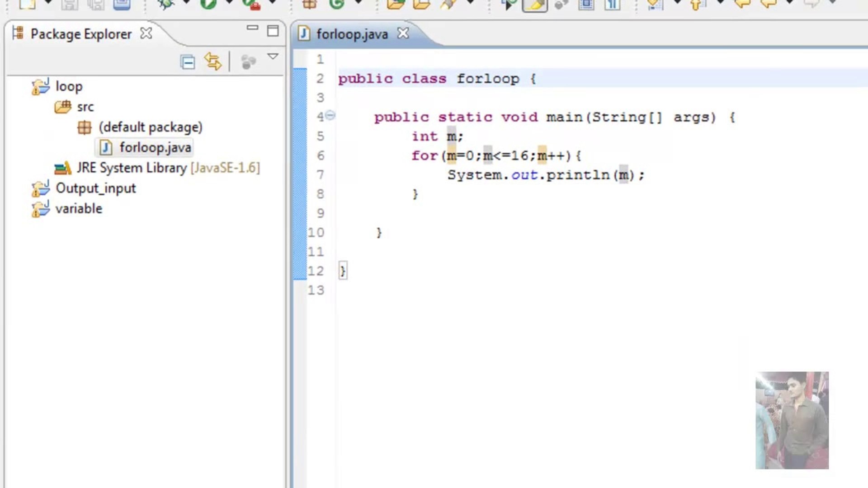Open the Run button dropdown arrow
868x488 pixels.
[228, 4]
